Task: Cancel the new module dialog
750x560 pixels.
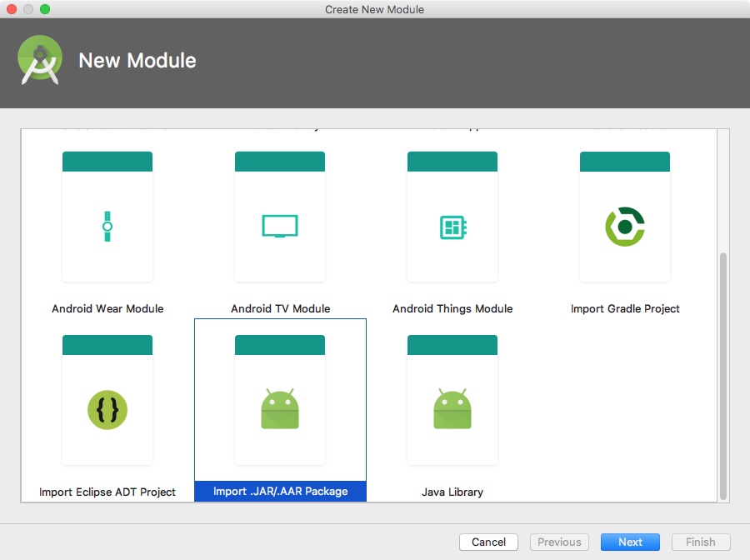Action: pyautogui.click(x=488, y=542)
